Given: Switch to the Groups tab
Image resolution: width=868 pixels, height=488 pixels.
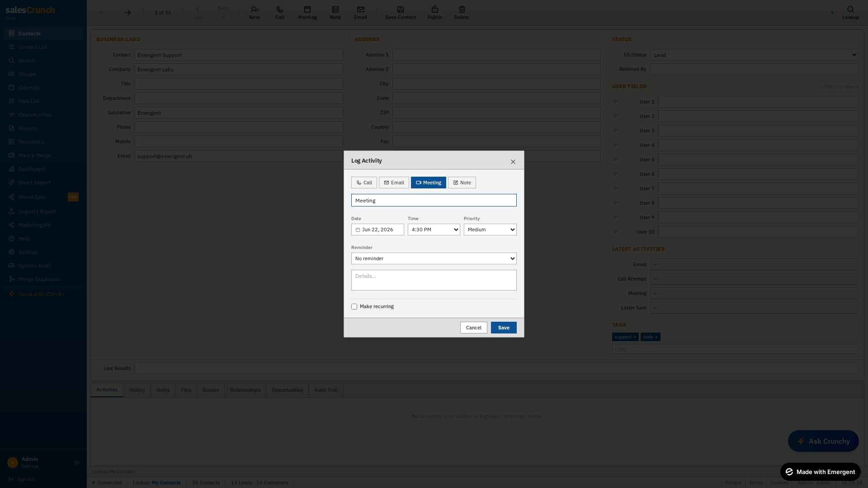Looking at the screenshot, I should point(210,390).
